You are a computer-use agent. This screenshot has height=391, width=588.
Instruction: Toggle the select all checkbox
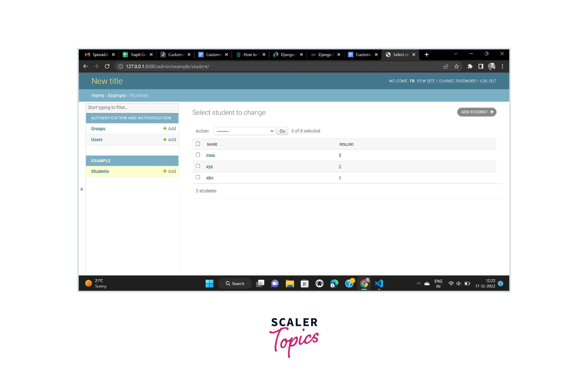point(198,144)
